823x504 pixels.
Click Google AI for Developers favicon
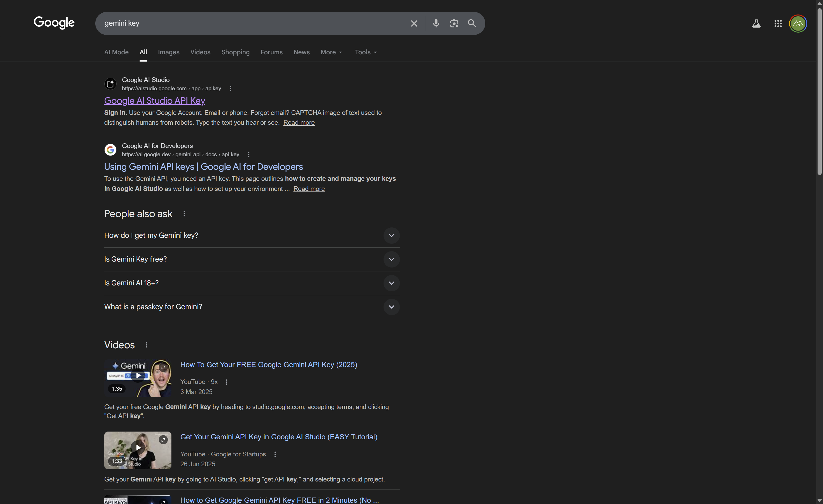click(x=110, y=150)
